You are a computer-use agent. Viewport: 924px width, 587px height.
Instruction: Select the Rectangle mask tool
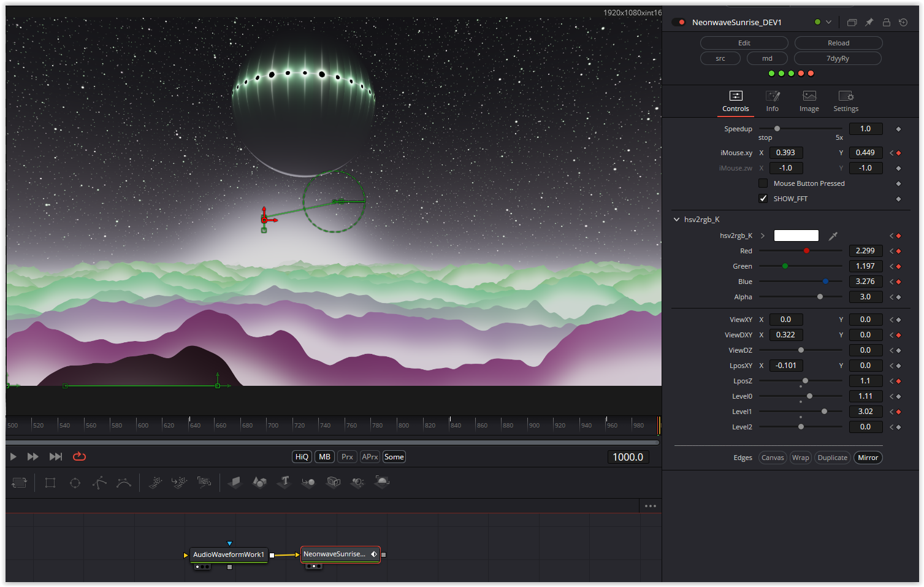click(50, 483)
